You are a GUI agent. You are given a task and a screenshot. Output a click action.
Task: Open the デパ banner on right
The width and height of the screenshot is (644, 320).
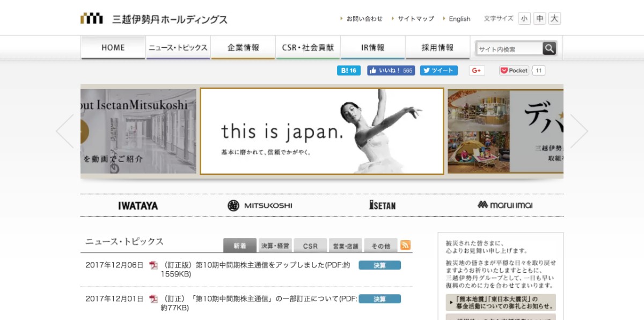click(506, 131)
